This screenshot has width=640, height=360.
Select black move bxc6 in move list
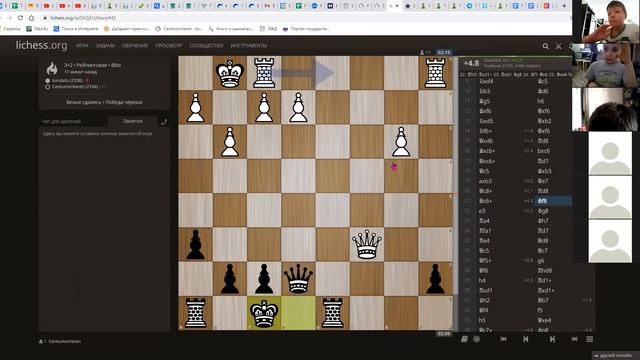544,151
